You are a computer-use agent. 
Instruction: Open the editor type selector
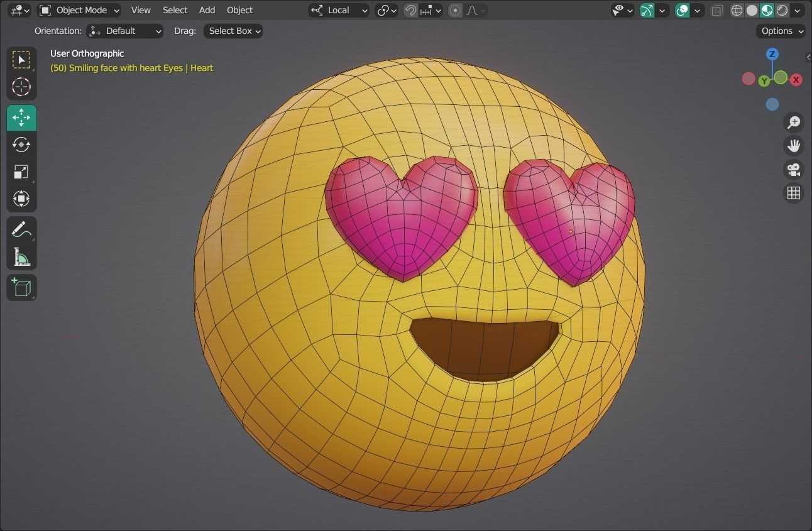point(20,10)
